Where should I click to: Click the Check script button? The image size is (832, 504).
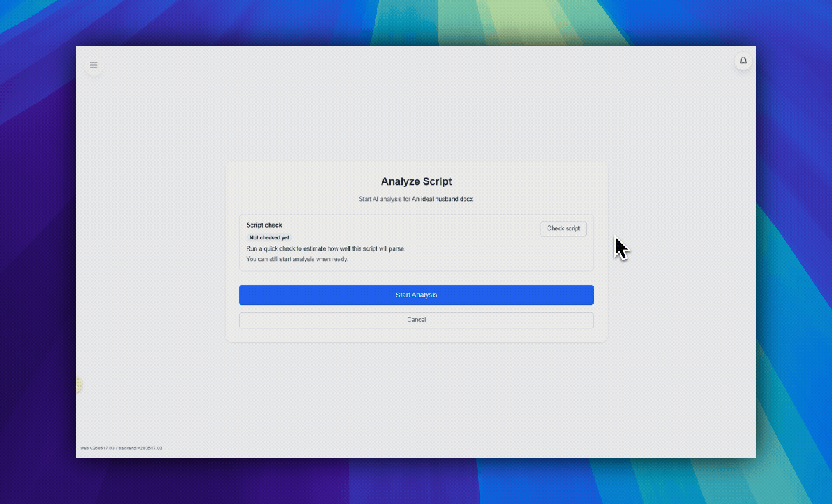point(563,229)
